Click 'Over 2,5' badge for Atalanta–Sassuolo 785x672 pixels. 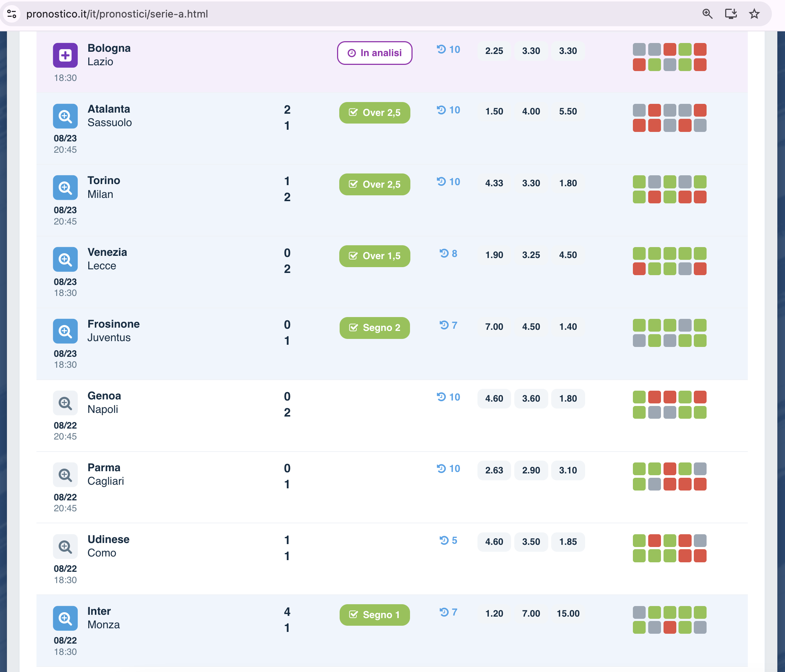click(x=375, y=113)
